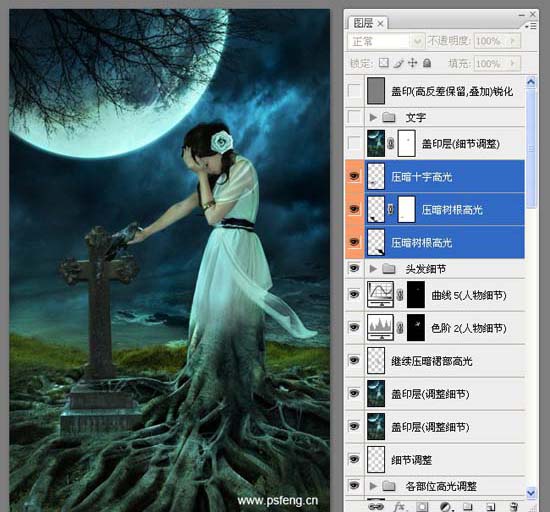Screen dimensions: 550x512
Task: Click the layers list scrollbar up arrow
Action: [x=531, y=82]
